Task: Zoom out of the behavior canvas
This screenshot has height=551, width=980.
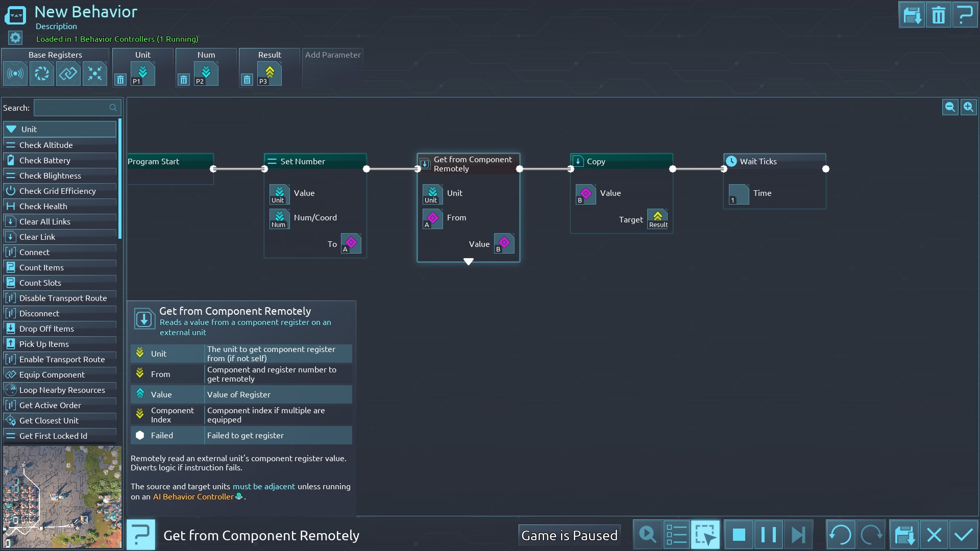Action: tap(950, 107)
